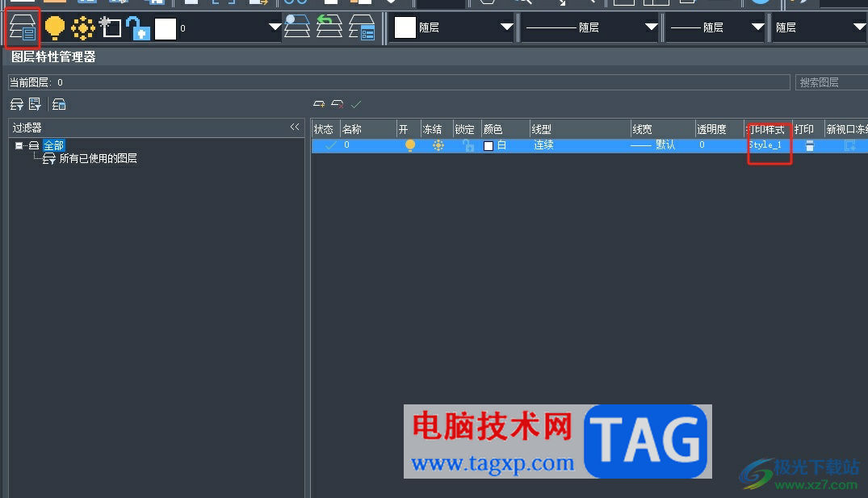Click white color control swatch labeled 随层

[405, 27]
